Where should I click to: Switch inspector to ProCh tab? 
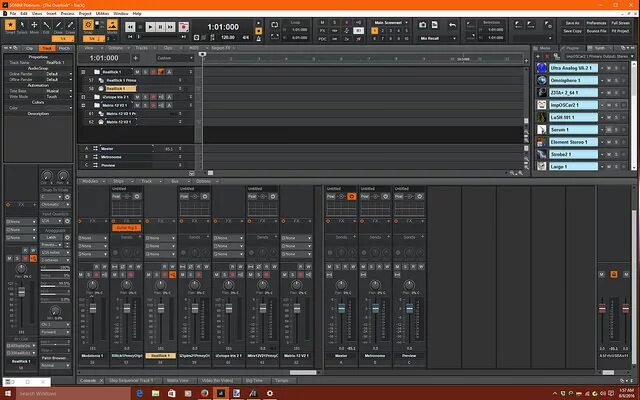[64, 49]
